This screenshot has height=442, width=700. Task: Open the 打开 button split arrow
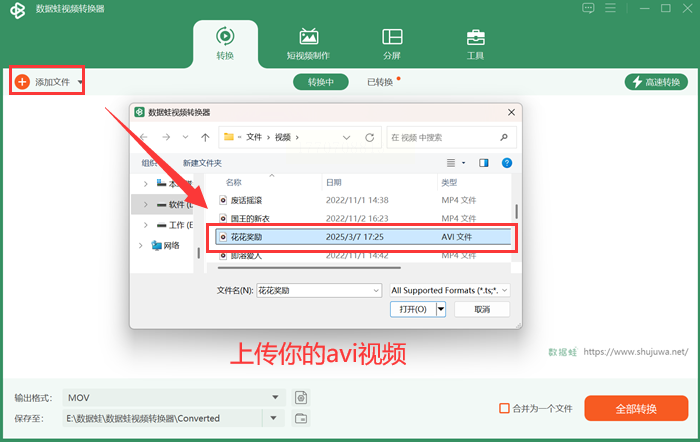pos(441,309)
